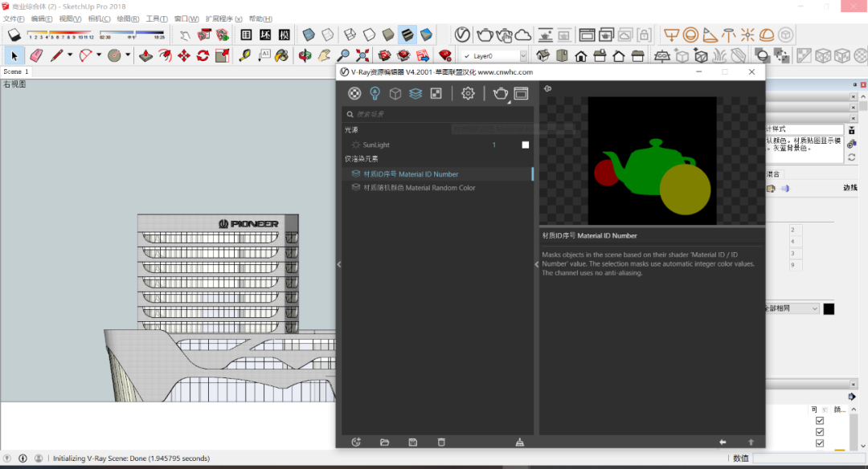
Task: Open Materials tab in Asset Editor
Action: 355,93
